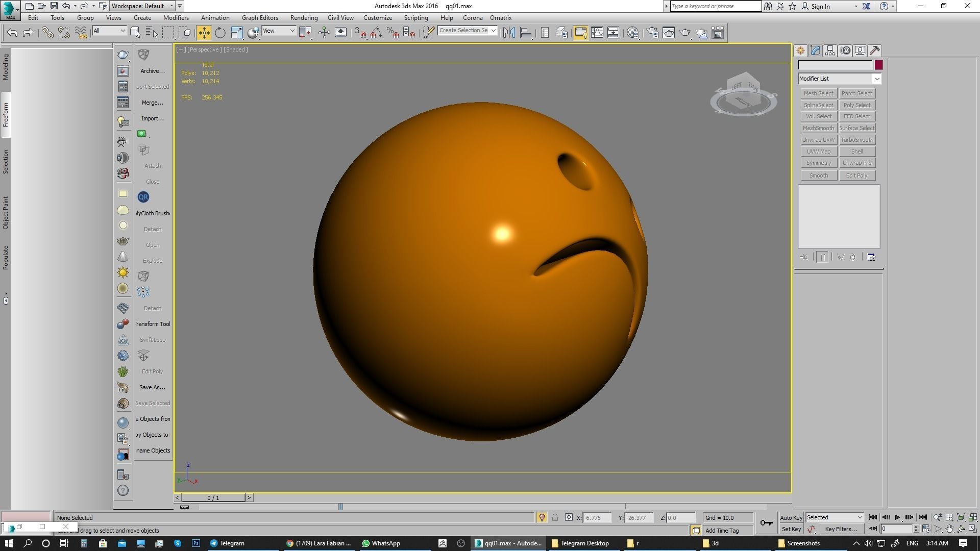Switch to the Create command panel
This screenshot has width=980, height=551.
(x=800, y=51)
